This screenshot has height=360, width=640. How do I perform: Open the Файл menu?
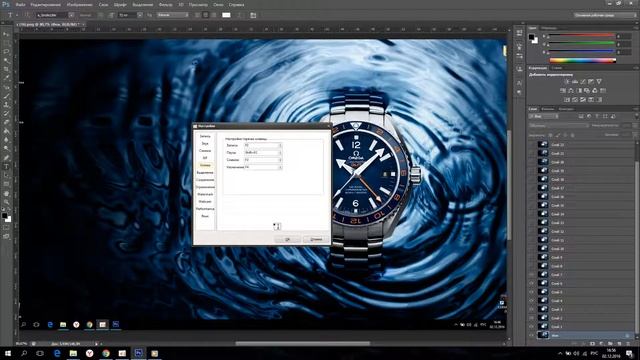click(x=20, y=5)
